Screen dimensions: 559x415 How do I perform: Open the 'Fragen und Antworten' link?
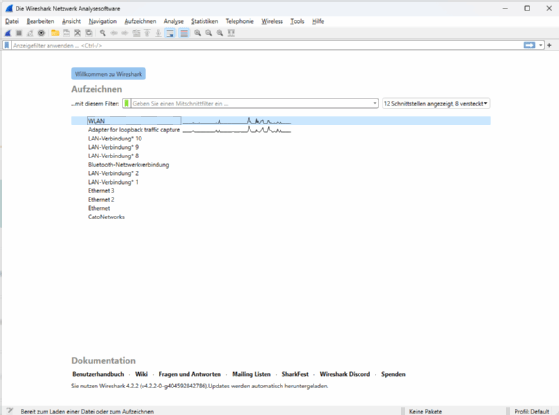click(x=190, y=374)
